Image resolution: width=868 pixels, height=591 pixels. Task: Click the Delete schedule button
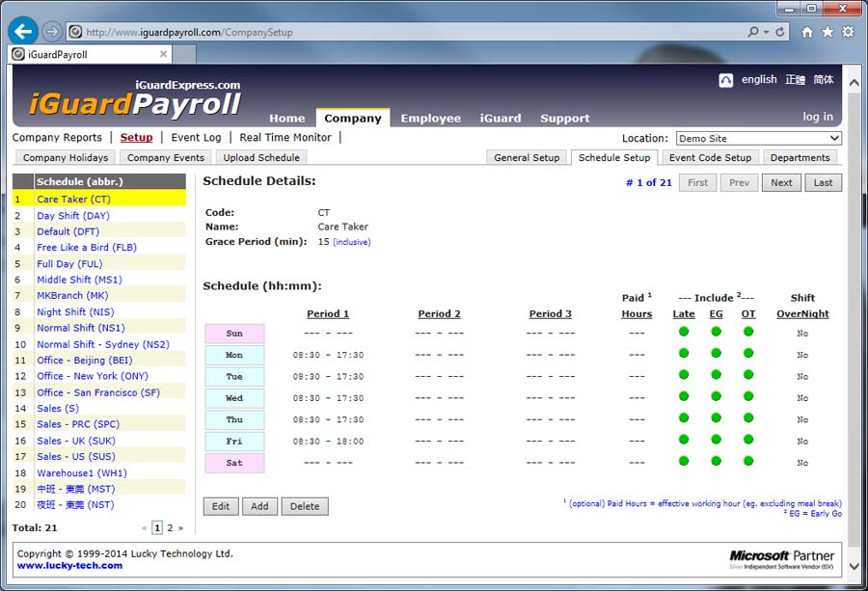[x=305, y=506]
